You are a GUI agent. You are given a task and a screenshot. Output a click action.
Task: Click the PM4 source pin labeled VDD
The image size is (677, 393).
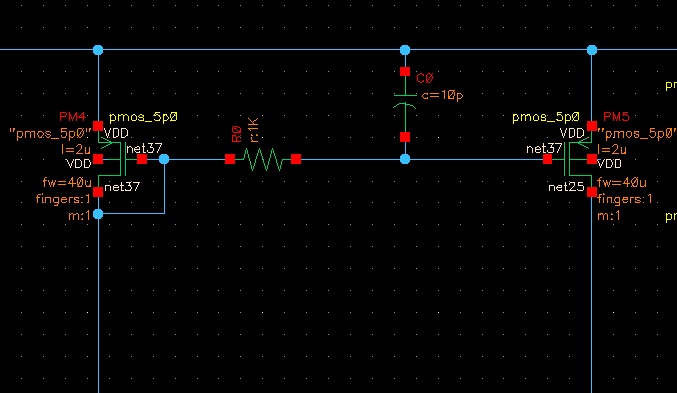click(98, 126)
